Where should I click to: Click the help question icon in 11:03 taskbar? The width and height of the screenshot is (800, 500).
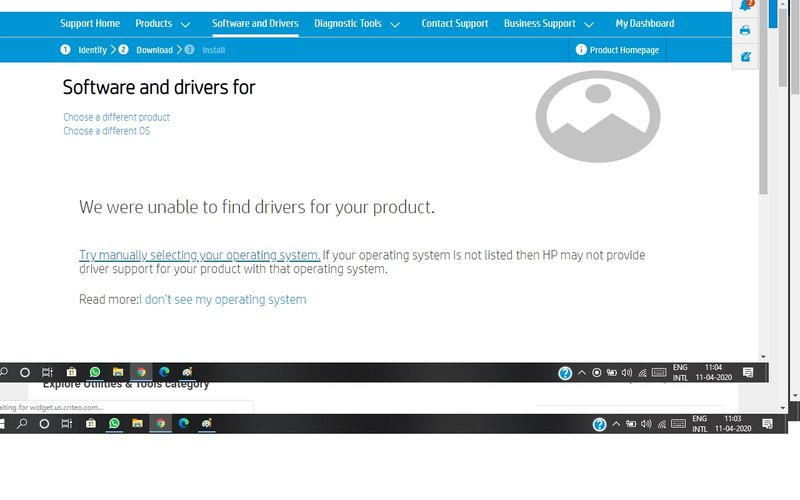tap(599, 424)
